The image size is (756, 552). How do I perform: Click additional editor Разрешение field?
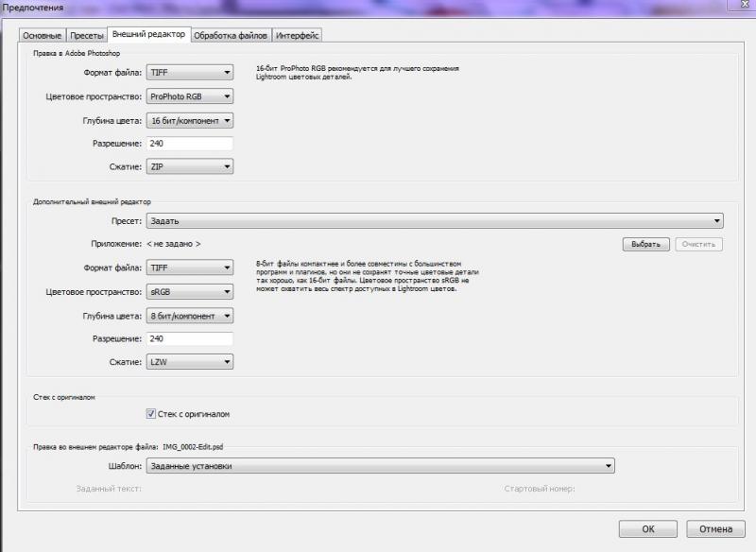(x=190, y=338)
